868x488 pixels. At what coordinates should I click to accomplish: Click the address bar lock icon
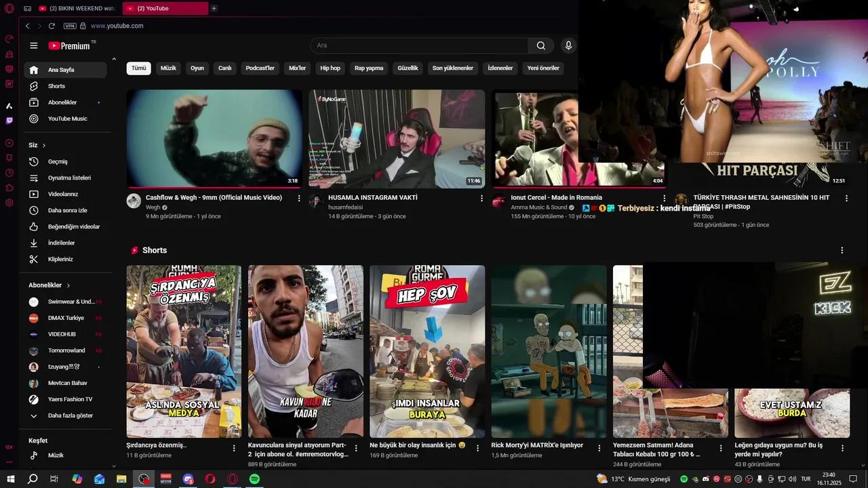[83, 26]
